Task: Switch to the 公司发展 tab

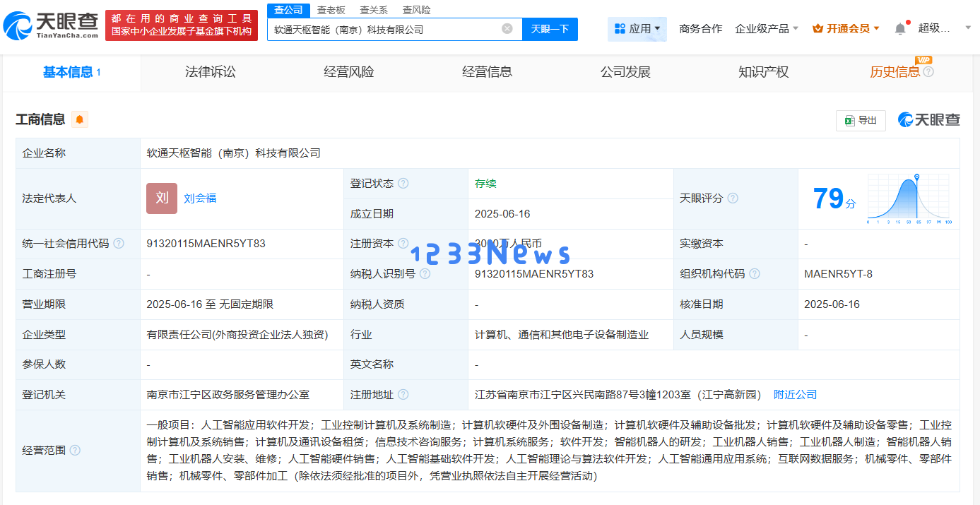Action: click(625, 72)
